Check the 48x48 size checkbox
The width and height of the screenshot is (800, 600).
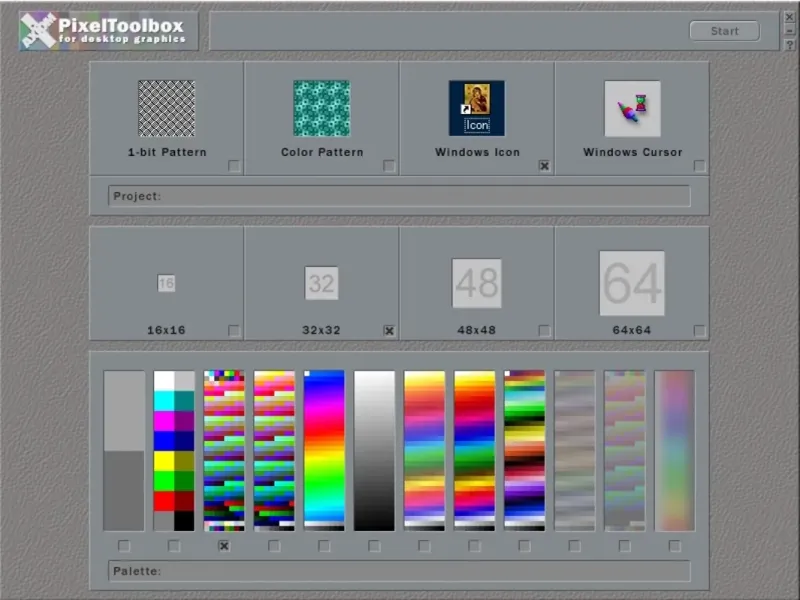tap(544, 331)
